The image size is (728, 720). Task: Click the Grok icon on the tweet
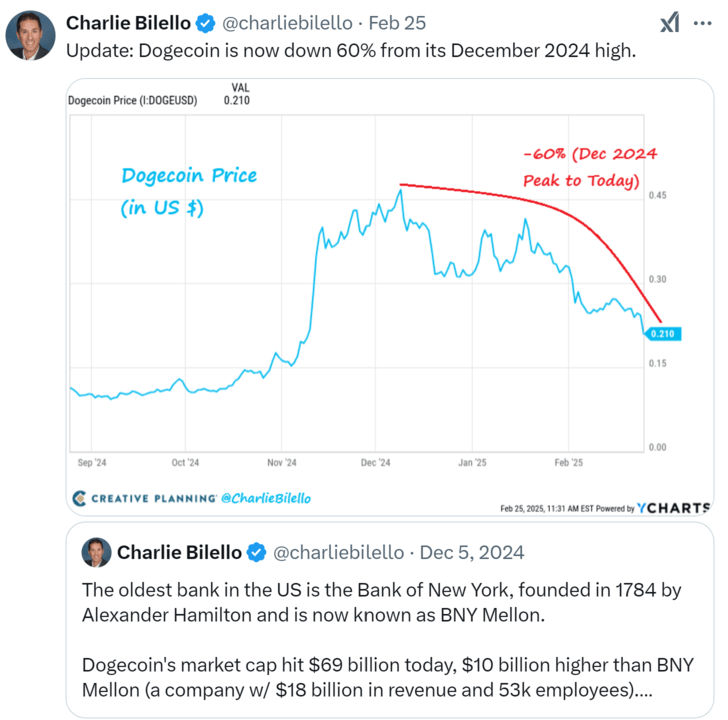(671, 23)
